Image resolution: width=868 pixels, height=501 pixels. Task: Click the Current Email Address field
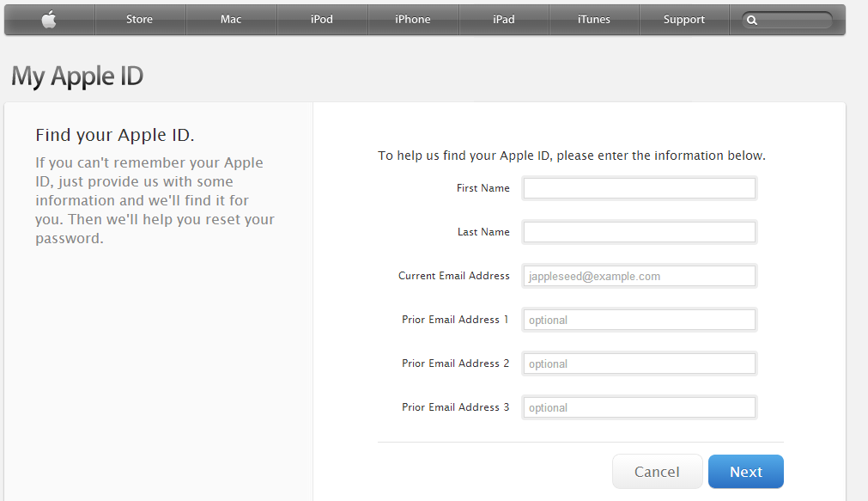coord(640,276)
